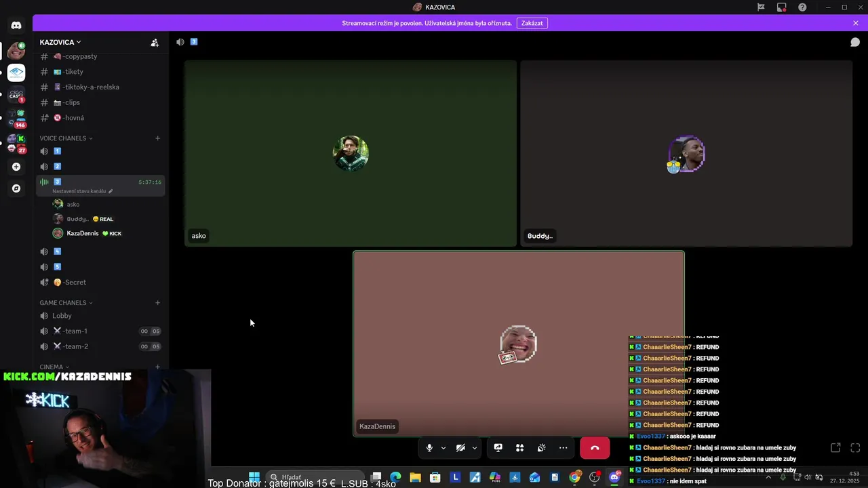
Task: Pop out the call window
Action: (x=835, y=448)
